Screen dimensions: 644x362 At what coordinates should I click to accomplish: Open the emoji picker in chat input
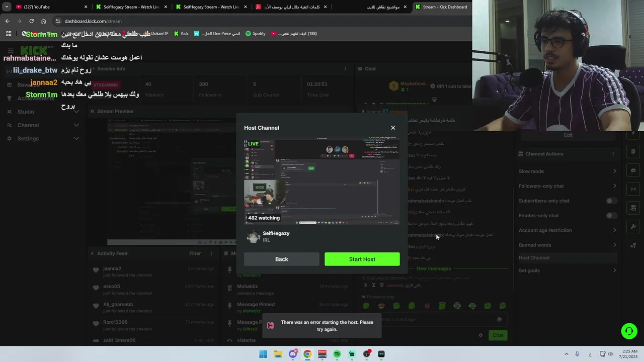tap(499, 319)
